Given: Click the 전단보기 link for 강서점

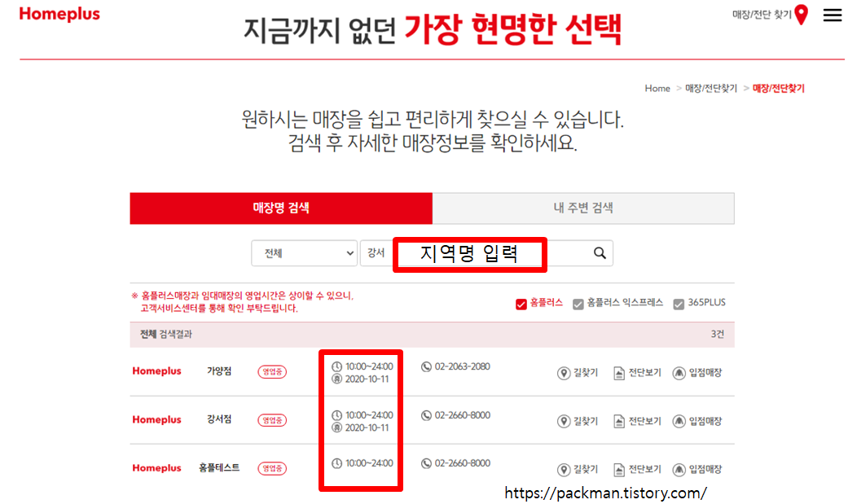Looking at the screenshot, I should point(644,421).
